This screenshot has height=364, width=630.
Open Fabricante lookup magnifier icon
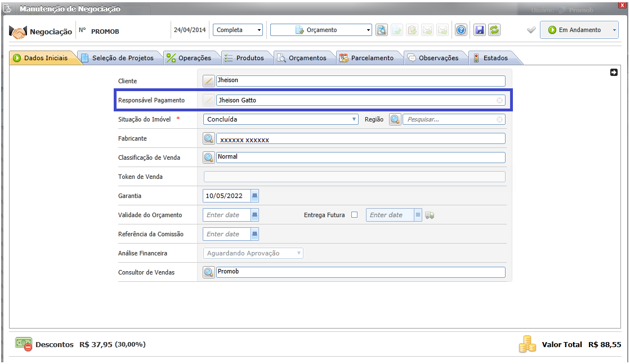pos(208,138)
